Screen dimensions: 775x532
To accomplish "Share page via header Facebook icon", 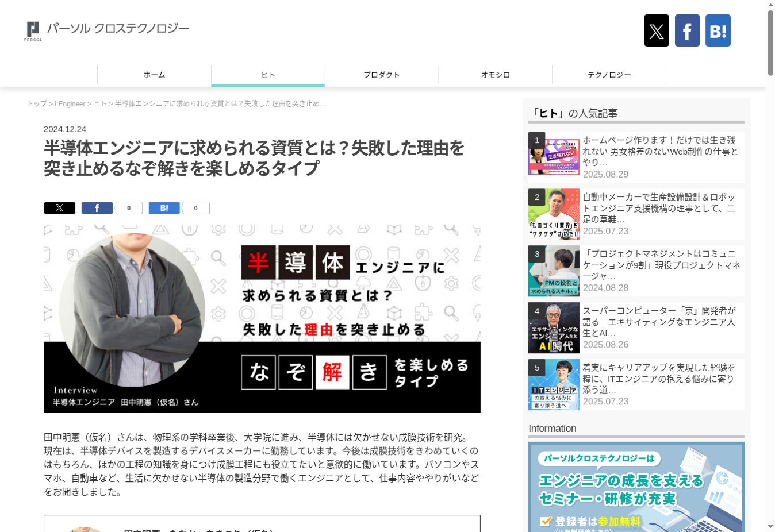I will 687,30.
